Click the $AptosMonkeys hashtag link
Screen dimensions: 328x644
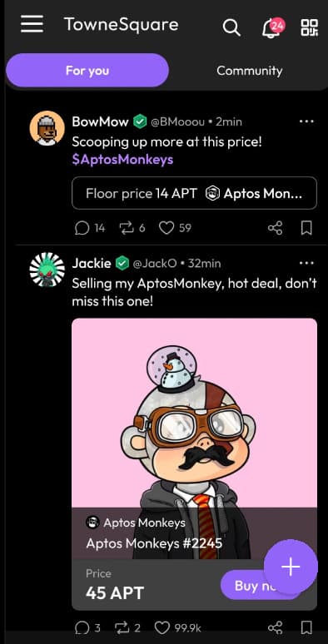(122, 160)
